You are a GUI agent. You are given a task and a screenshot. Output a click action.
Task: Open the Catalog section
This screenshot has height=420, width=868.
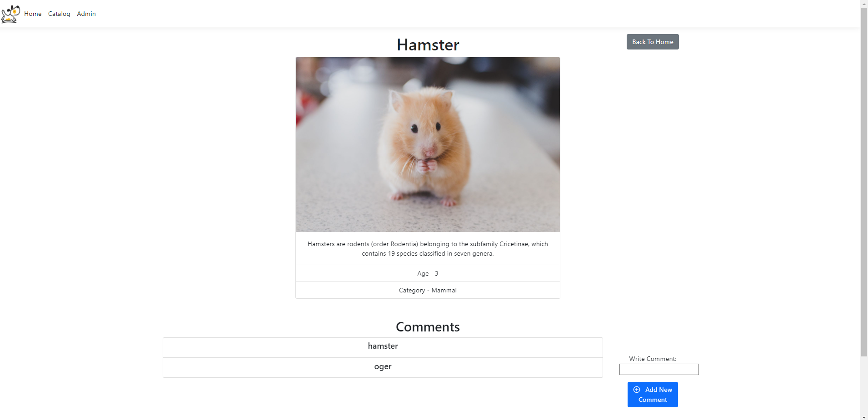coord(59,14)
